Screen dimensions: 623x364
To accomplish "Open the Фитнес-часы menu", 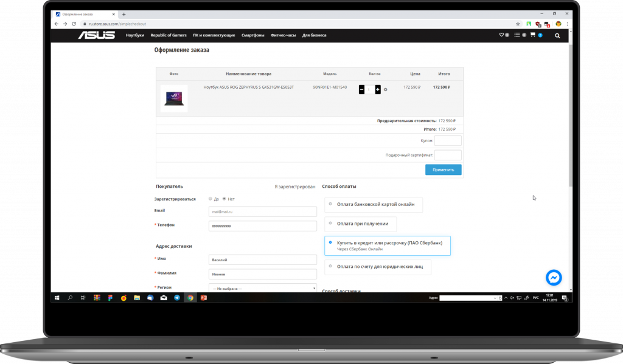I will pyautogui.click(x=284, y=35).
